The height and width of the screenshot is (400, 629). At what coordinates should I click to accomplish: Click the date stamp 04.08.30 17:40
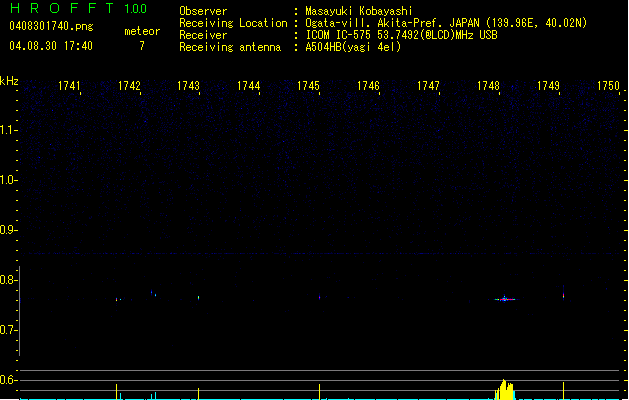click(51, 46)
